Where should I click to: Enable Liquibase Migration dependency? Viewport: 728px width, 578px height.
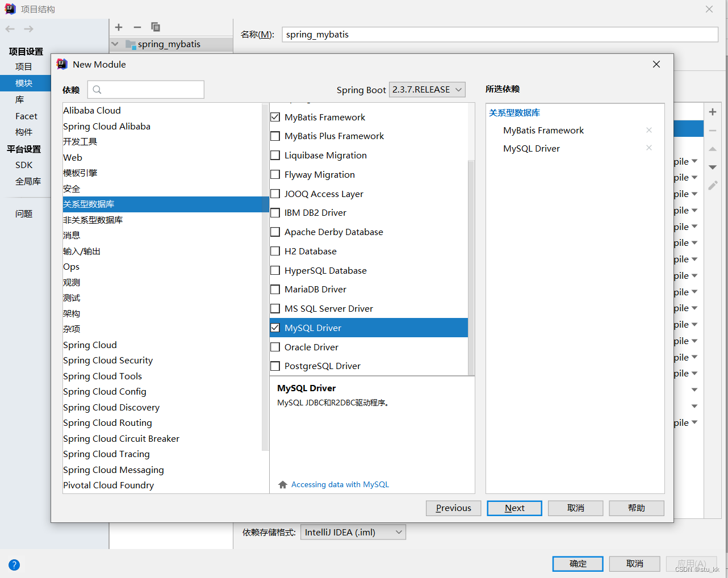[275, 155]
